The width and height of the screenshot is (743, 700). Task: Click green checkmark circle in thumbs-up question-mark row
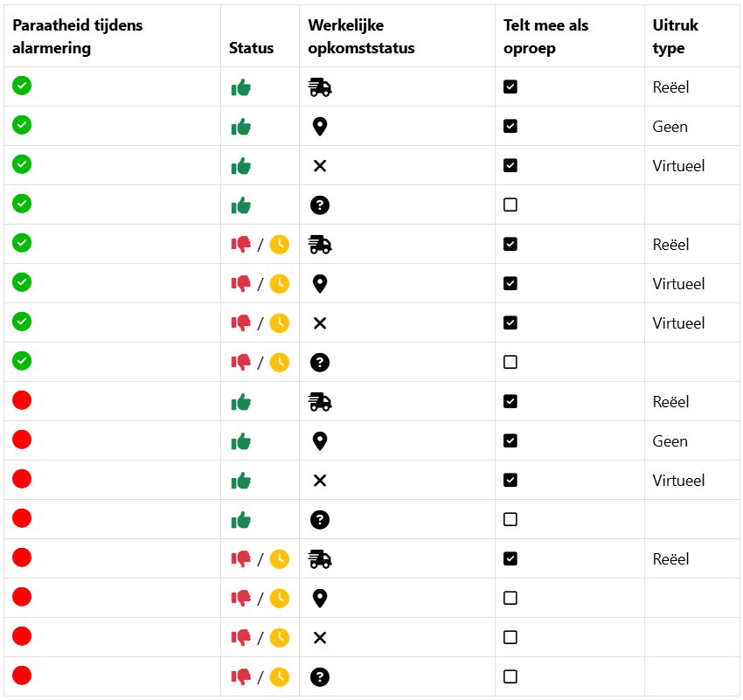pos(22,204)
